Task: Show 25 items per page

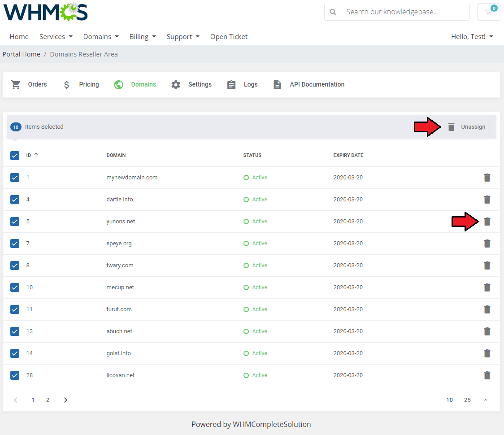Action: [467, 400]
